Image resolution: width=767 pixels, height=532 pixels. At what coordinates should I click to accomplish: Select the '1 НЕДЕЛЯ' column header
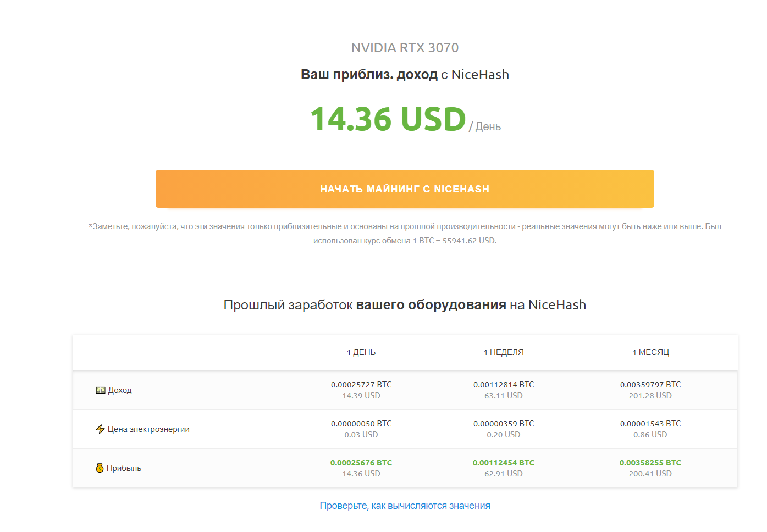tap(504, 352)
